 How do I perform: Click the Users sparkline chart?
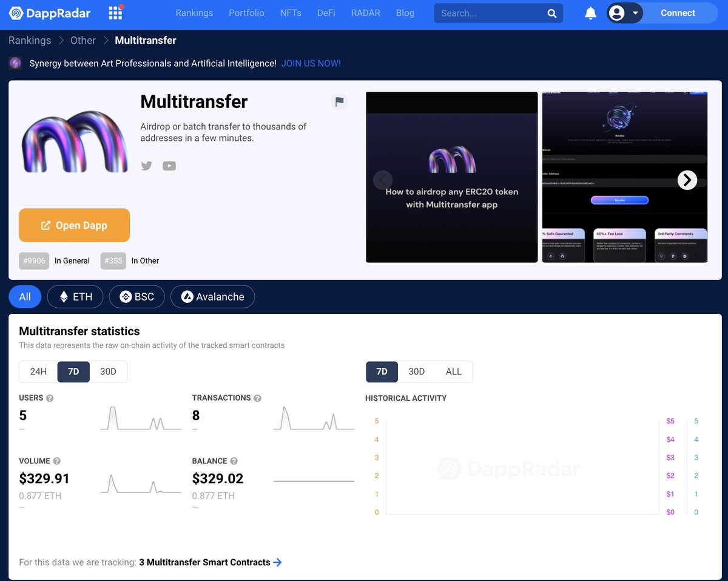[141, 418]
